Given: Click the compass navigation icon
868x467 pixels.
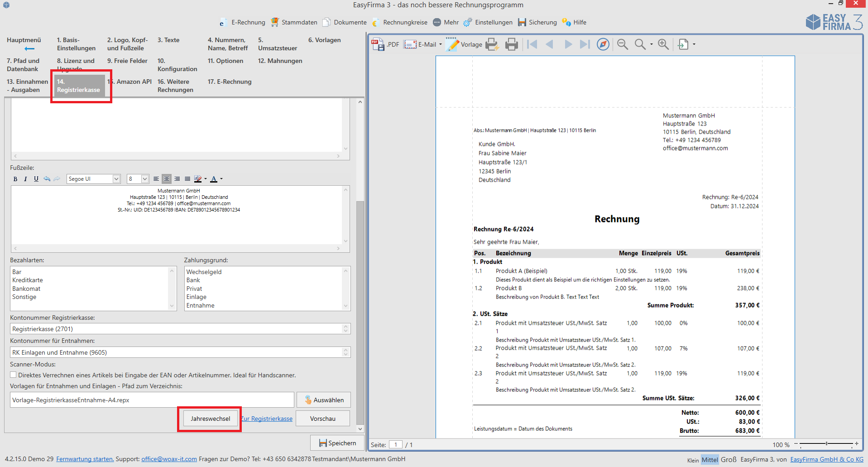Looking at the screenshot, I should pos(603,44).
